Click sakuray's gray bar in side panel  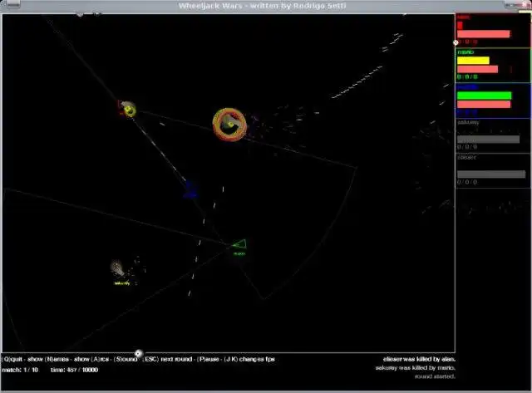click(488, 140)
